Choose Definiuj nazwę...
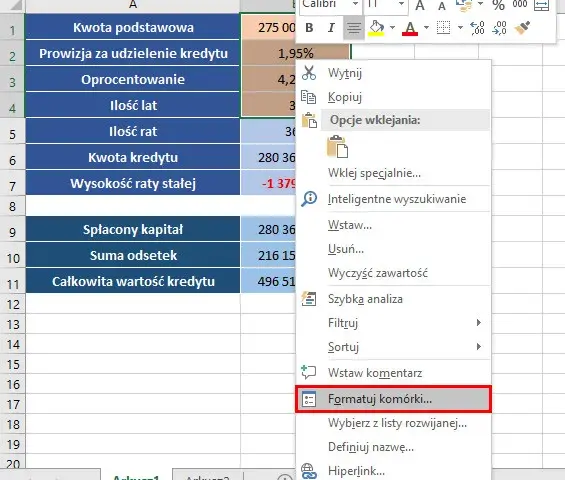Image resolution: width=565 pixels, height=480 pixels. point(393,447)
